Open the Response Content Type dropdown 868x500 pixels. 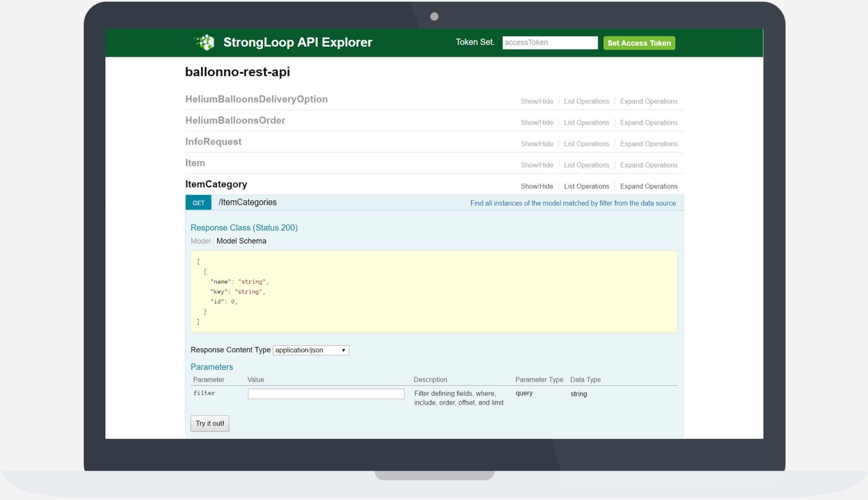pos(311,350)
